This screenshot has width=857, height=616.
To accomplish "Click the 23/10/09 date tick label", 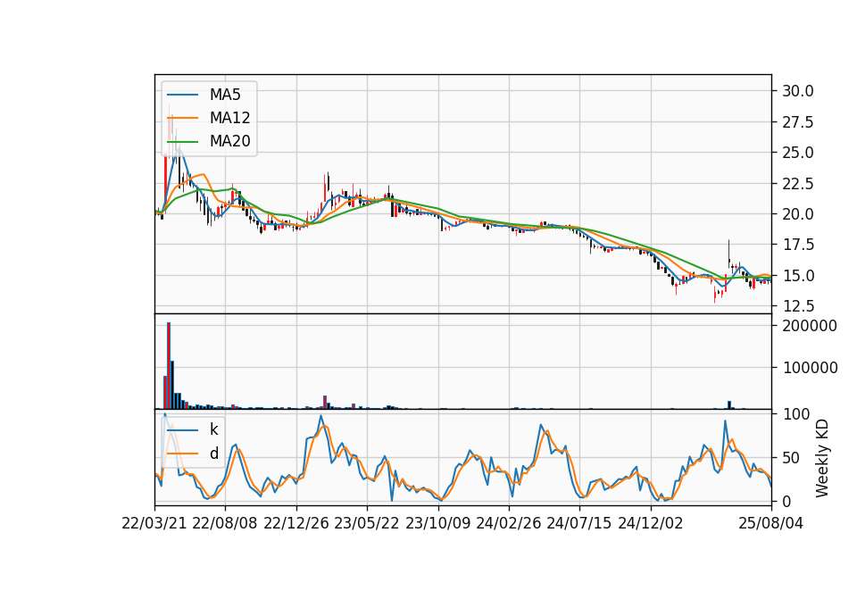I will [437, 523].
